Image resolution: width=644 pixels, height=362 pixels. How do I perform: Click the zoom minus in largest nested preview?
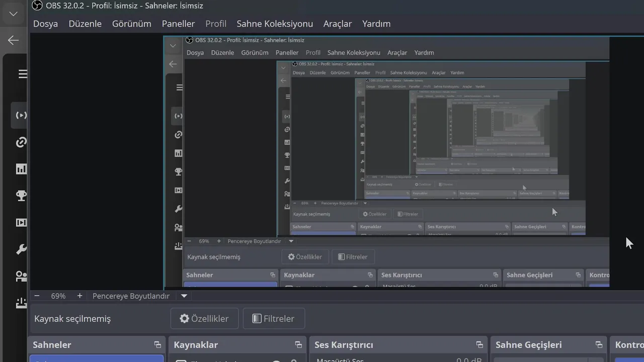[189, 241]
